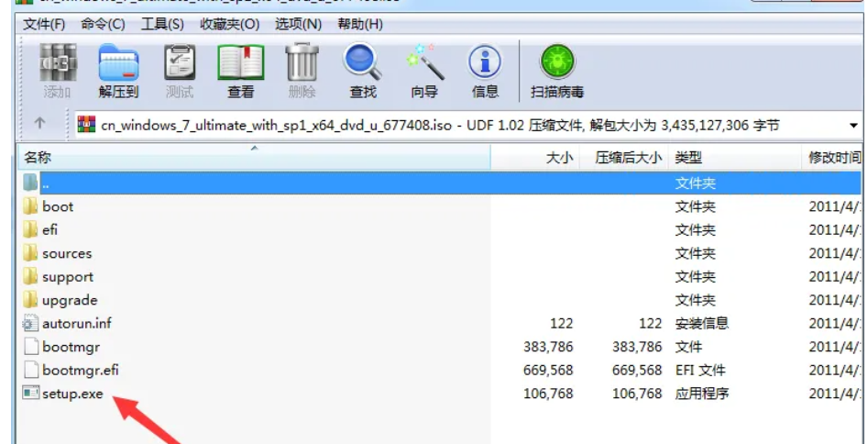Click the parent folder (..) icon

coord(30,183)
